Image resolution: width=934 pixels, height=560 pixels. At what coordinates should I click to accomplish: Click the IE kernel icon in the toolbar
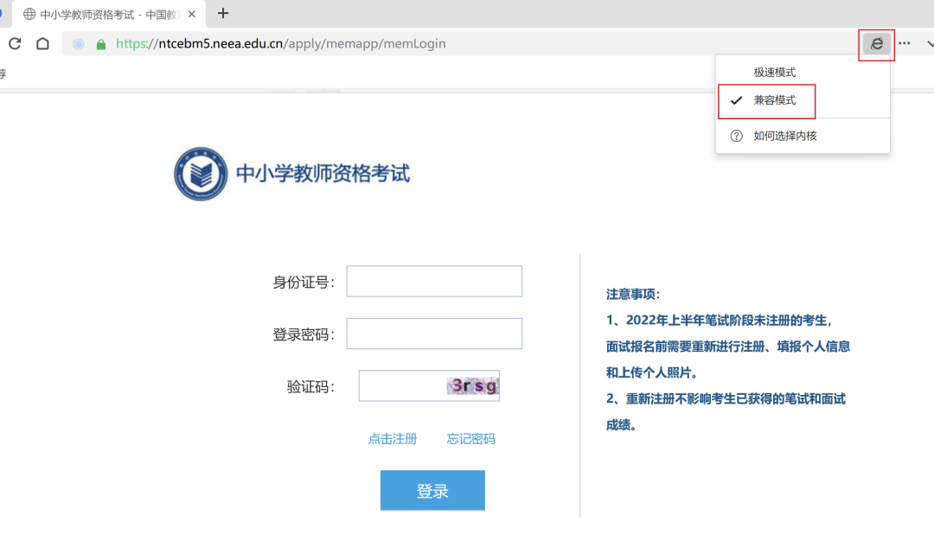coord(876,44)
